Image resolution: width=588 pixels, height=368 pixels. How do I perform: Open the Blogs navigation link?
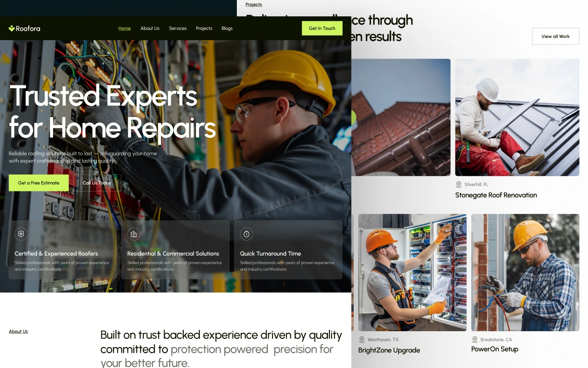click(x=227, y=28)
